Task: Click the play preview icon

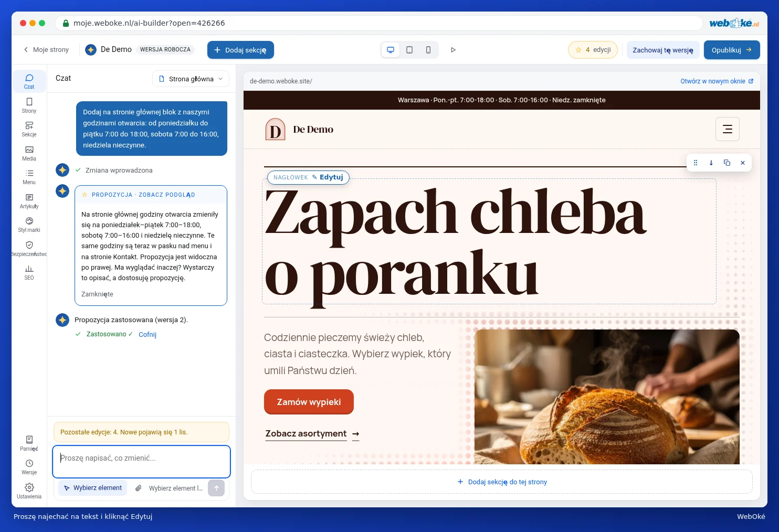Action: point(453,50)
